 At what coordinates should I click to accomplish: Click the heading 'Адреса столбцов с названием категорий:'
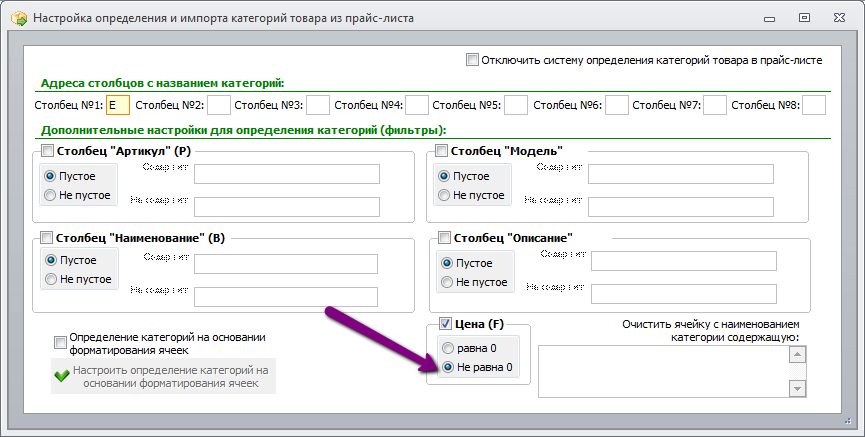[x=163, y=84]
